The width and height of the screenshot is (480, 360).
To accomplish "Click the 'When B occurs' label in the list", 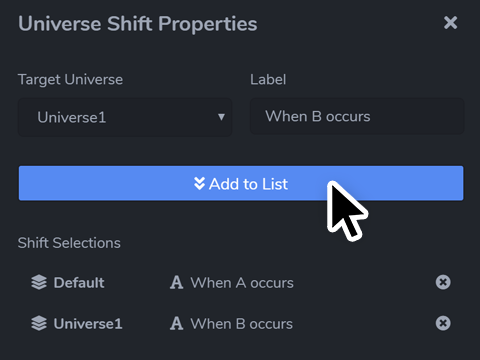I will [242, 324].
